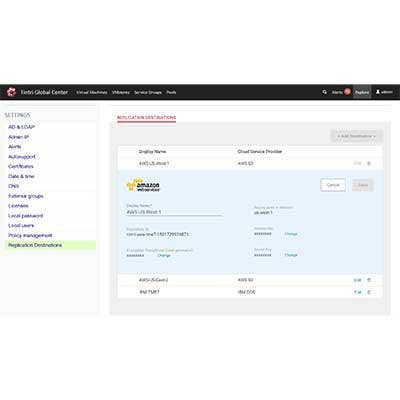
Task: Open the search magnifier icon
Action: coord(325,92)
